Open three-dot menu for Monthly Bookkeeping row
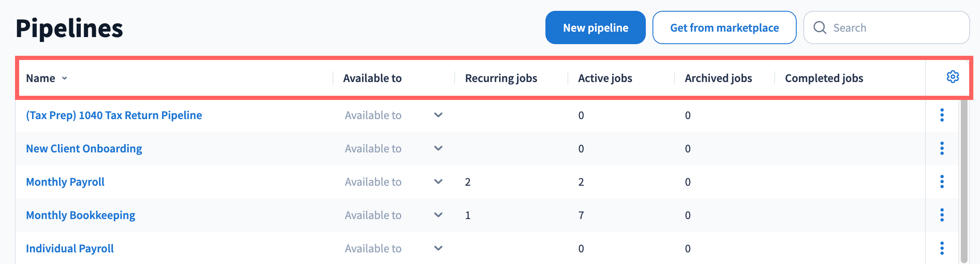This screenshot has height=264, width=980. pos(942,215)
